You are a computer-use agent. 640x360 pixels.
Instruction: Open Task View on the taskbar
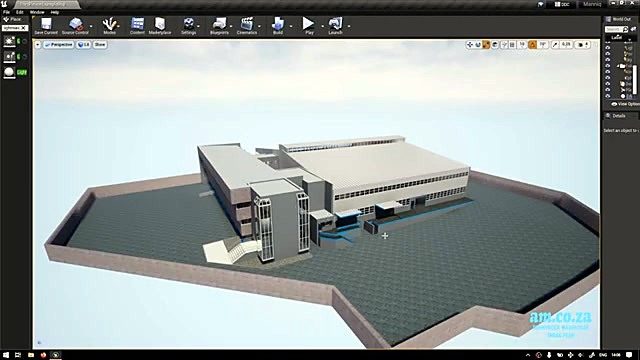click(18, 355)
